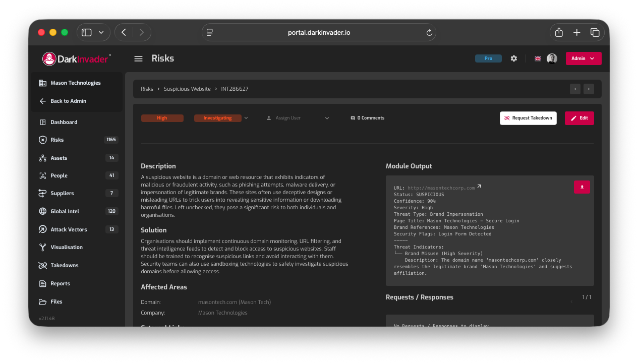
Task: Show tab overview icon
Action: [595, 32]
